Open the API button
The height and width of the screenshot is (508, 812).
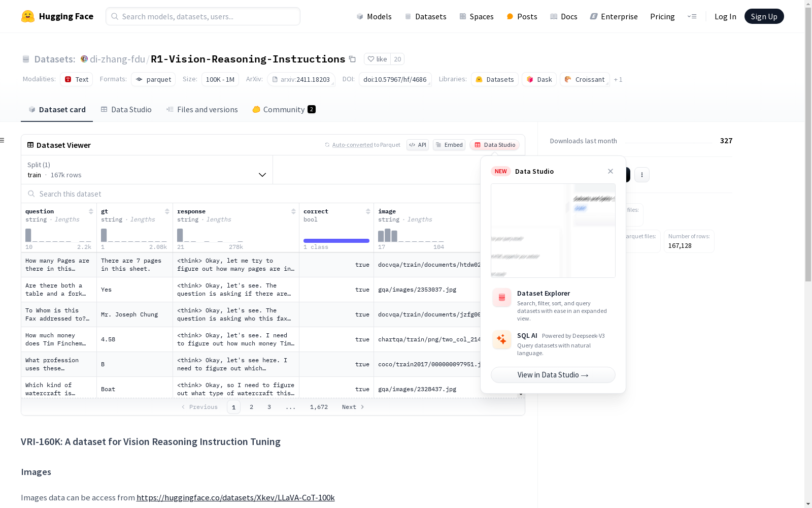coord(418,145)
